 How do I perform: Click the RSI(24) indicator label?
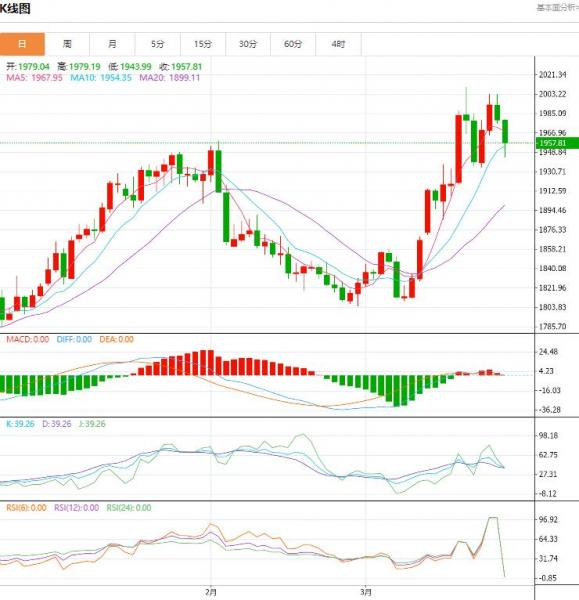coord(129,508)
